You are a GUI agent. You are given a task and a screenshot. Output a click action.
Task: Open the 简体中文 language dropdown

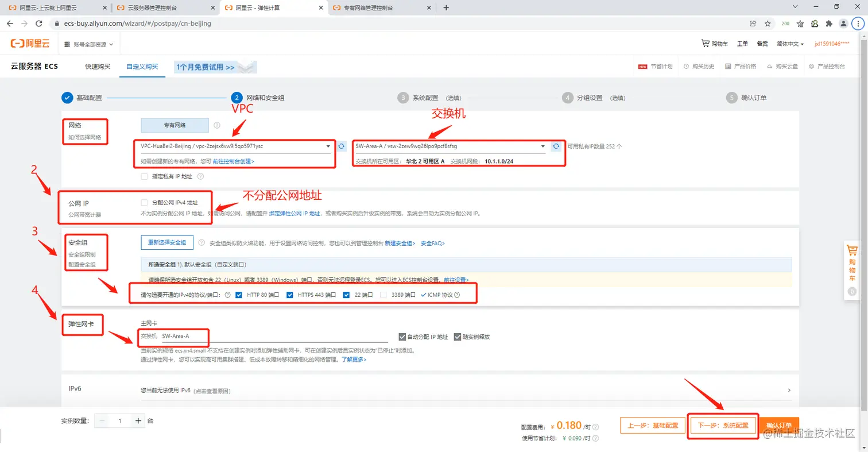[790, 44]
